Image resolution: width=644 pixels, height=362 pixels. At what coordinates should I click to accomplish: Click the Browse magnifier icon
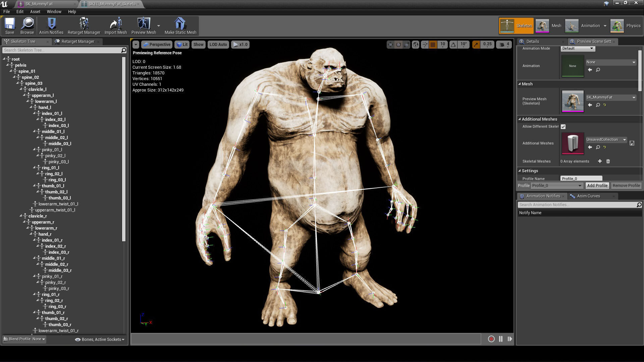[27, 24]
